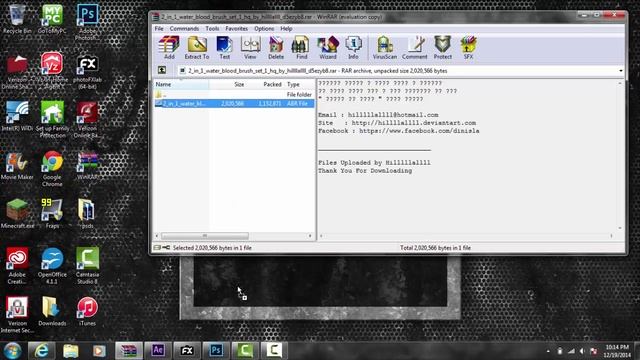Screen dimensions: 640x360
Task: Select the photoFXlab desktop icon
Action: pyautogui.click(x=87, y=72)
